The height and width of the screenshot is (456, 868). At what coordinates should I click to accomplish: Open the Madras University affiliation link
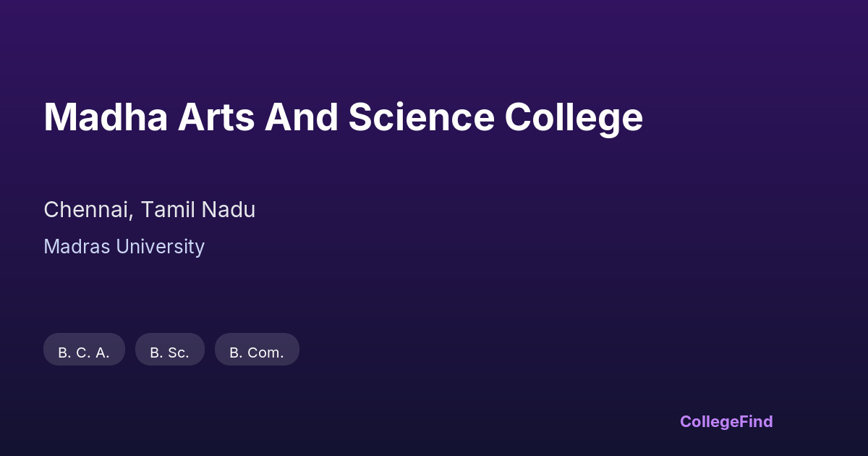point(124,247)
